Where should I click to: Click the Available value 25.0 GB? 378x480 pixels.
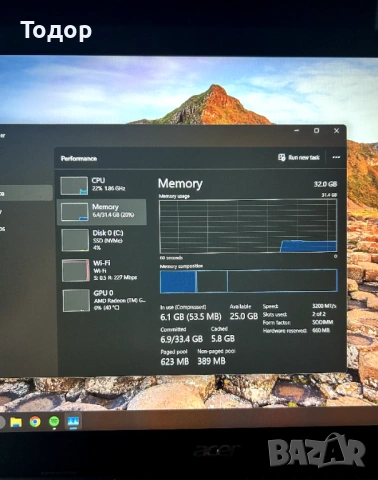244,316
